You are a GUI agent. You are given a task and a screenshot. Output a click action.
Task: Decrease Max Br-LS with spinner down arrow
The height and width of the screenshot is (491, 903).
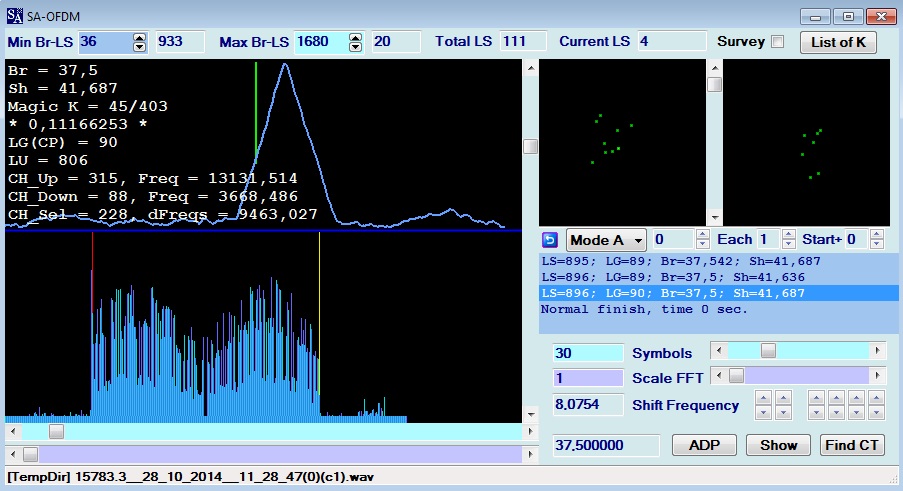click(x=355, y=47)
